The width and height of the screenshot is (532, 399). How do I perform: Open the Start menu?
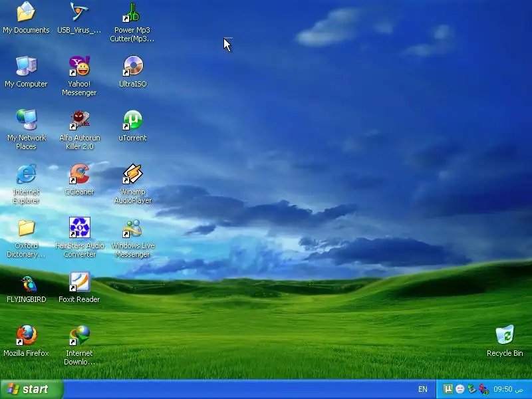pos(31,389)
